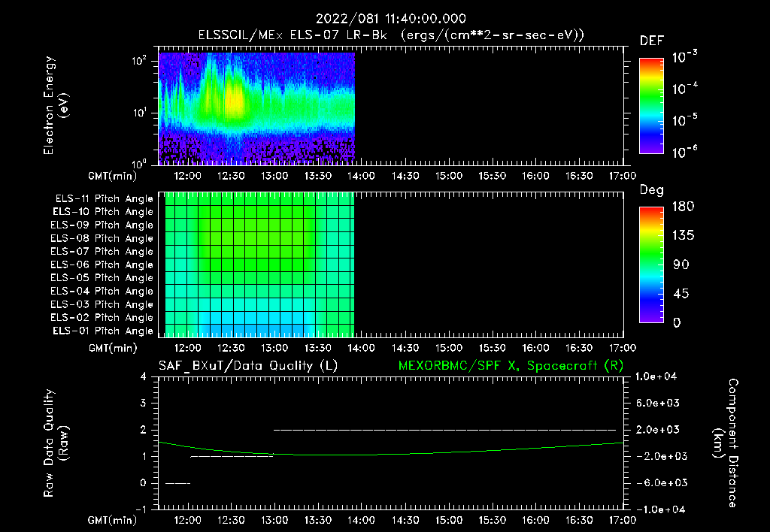Select the ELS-02 Pitch Angle row label
The width and height of the screenshot is (770, 532).
(102, 318)
